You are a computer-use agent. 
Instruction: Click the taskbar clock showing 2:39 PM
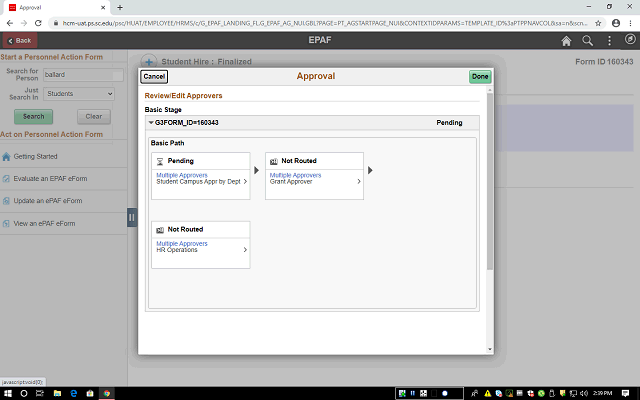pos(602,393)
